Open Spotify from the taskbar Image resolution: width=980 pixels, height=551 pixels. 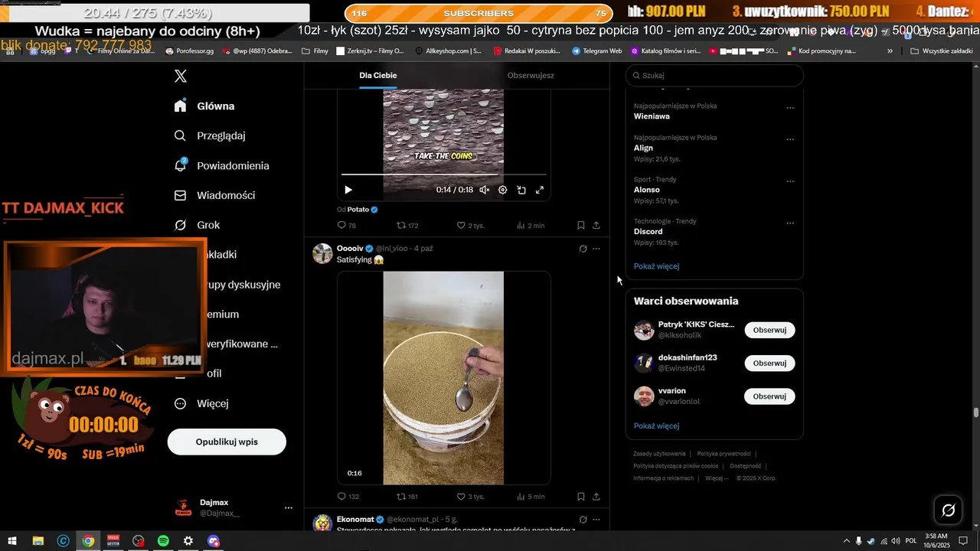pos(163,541)
